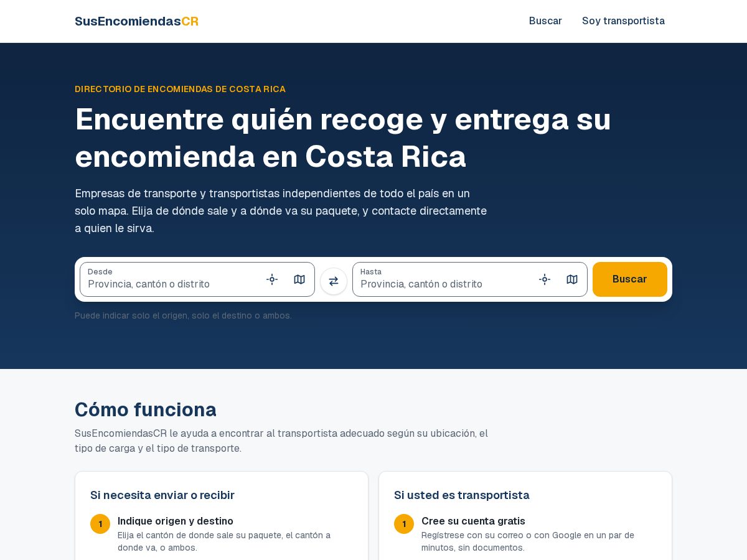Click hint 'Puede indicar solo el origen' text
The height and width of the screenshot is (560, 747).
coord(183,315)
